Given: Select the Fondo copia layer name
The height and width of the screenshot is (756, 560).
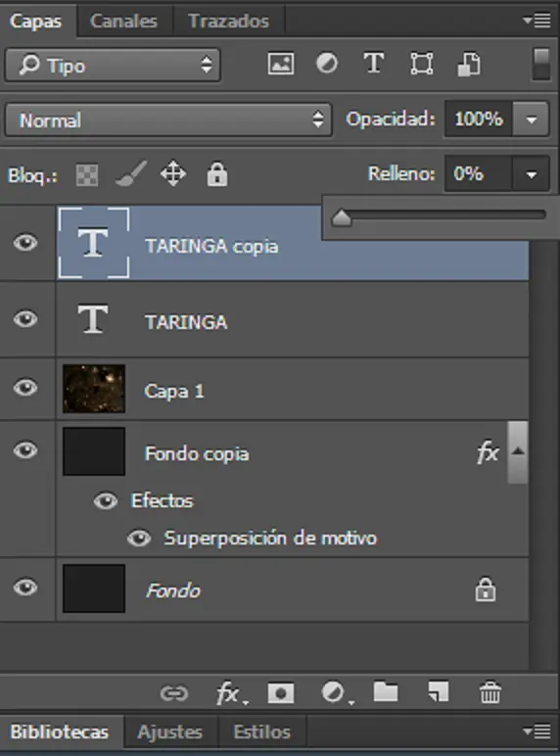Looking at the screenshot, I should [197, 454].
